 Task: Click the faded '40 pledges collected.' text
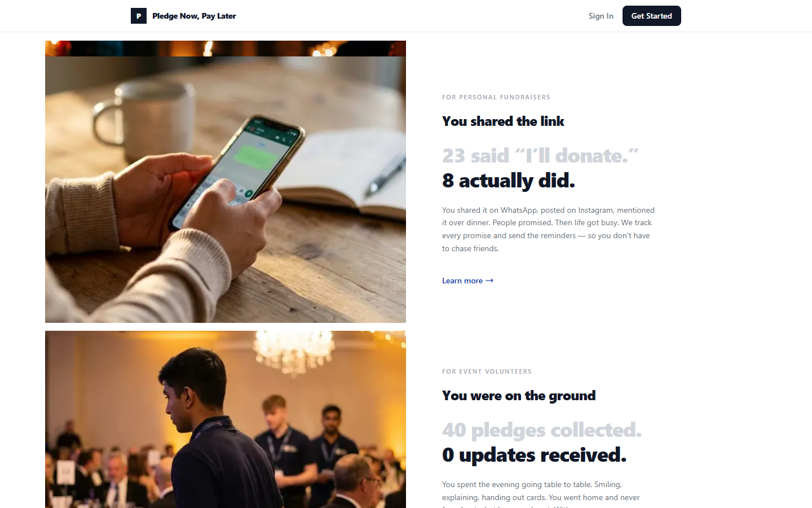pyautogui.click(x=542, y=430)
